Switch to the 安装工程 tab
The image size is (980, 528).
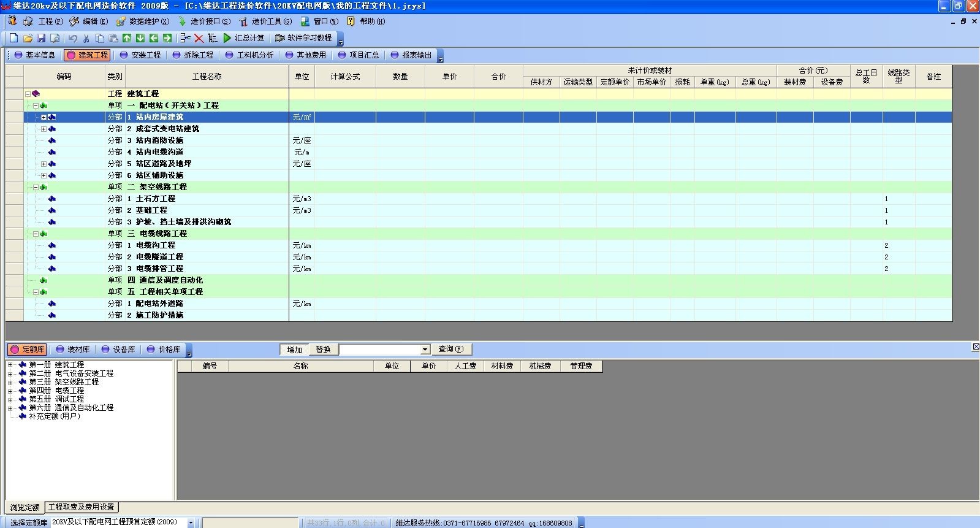(140, 55)
